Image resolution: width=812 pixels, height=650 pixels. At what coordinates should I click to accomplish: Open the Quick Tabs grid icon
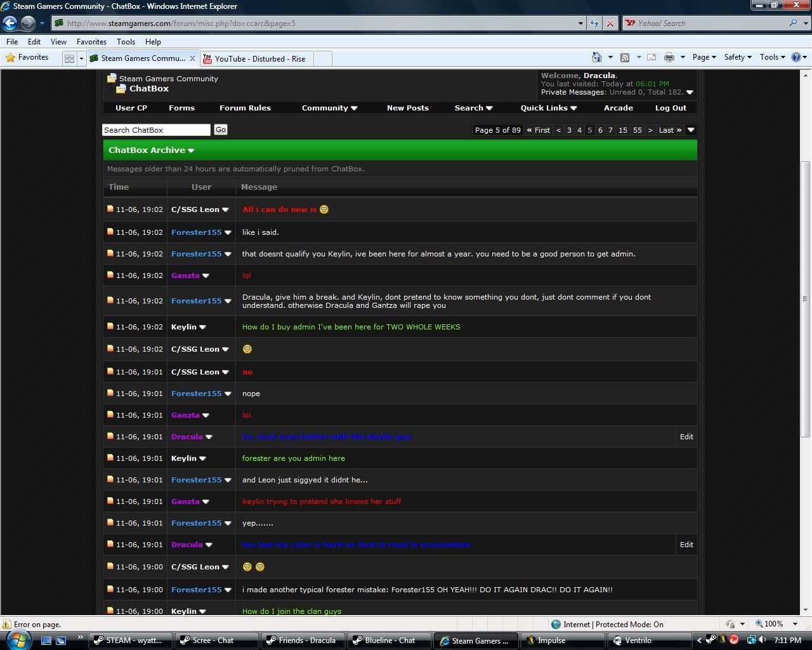[69, 58]
